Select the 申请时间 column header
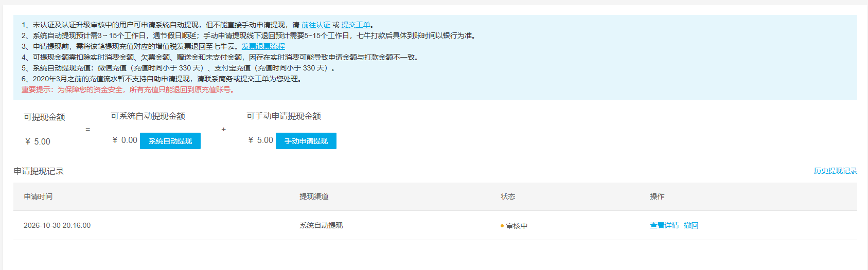This screenshot has width=868, height=270. [x=38, y=196]
